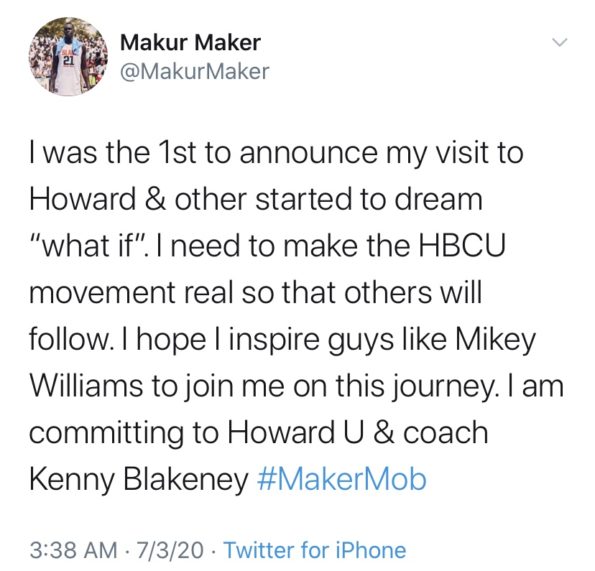595x571 pixels.
Task: Click the jersey number 21 in avatar
Action: tap(68, 61)
